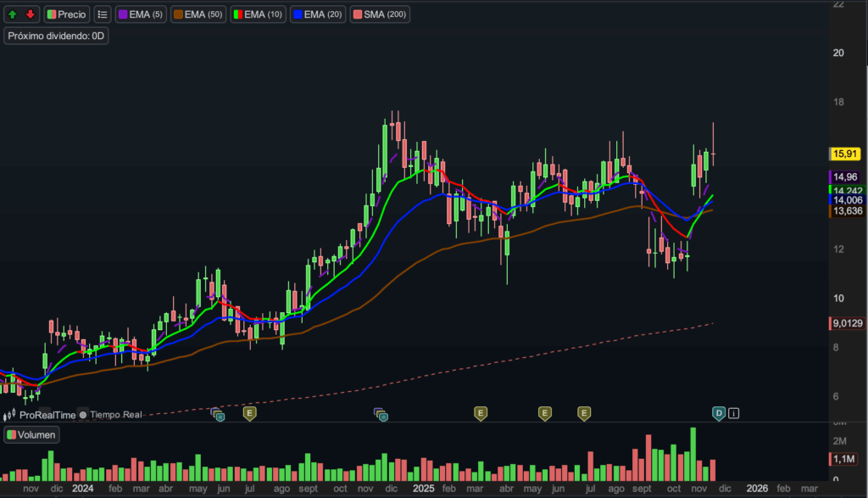Click the earnings E marker near jul 2024
The width and height of the screenshot is (868, 498).
point(249,413)
